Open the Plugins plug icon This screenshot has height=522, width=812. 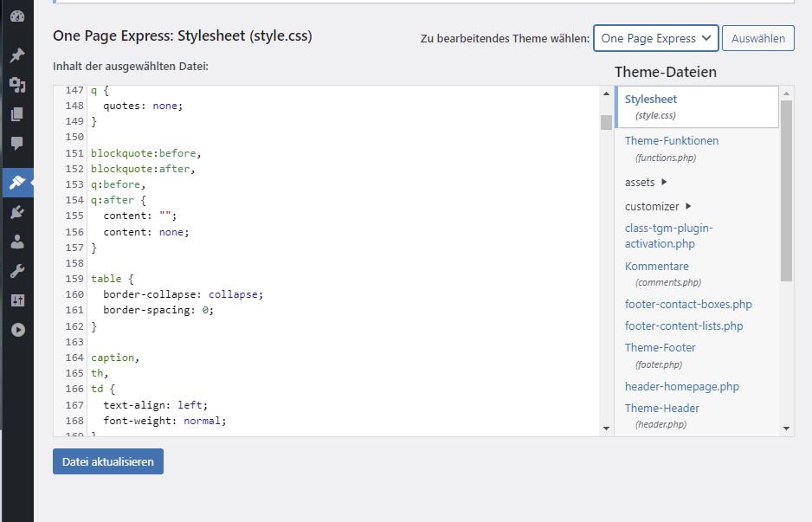(x=17, y=212)
